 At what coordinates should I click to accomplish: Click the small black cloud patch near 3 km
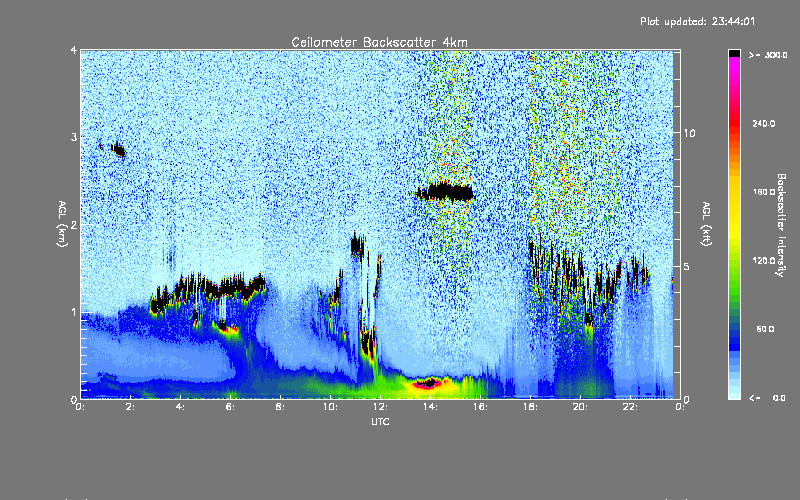[x=118, y=150]
